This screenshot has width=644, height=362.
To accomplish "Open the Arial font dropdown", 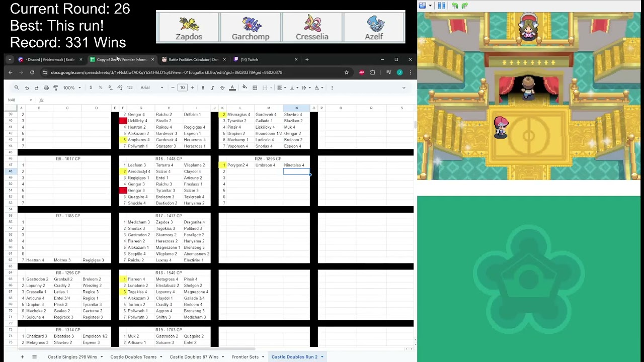I will (x=151, y=87).
